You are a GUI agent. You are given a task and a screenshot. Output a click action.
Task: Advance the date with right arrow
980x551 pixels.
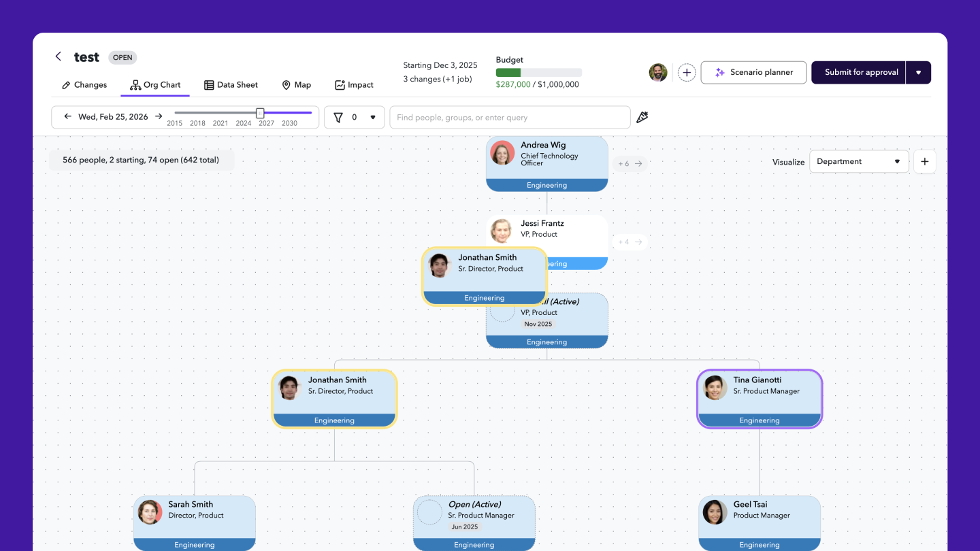click(x=159, y=116)
